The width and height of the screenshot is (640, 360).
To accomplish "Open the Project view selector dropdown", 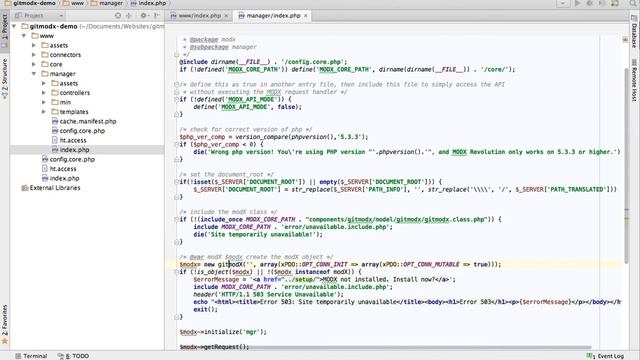I will pyautogui.click(x=39, y=16).
